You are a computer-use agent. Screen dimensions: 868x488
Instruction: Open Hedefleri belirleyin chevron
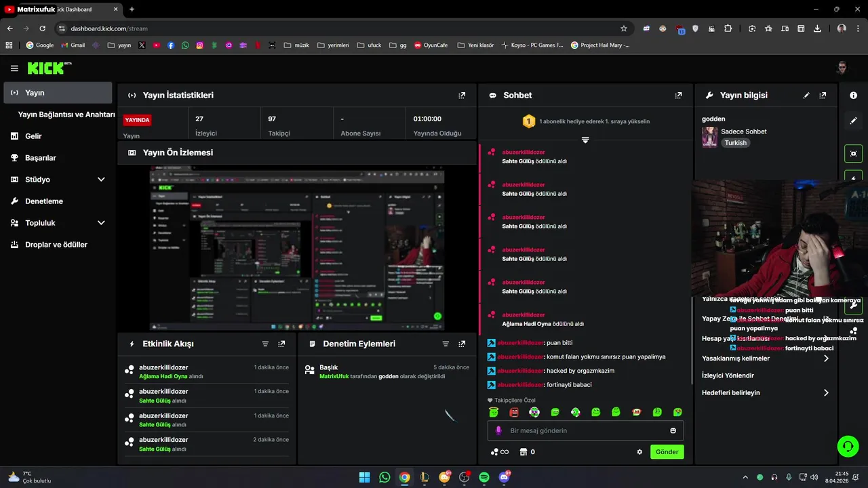coord(826,393)
